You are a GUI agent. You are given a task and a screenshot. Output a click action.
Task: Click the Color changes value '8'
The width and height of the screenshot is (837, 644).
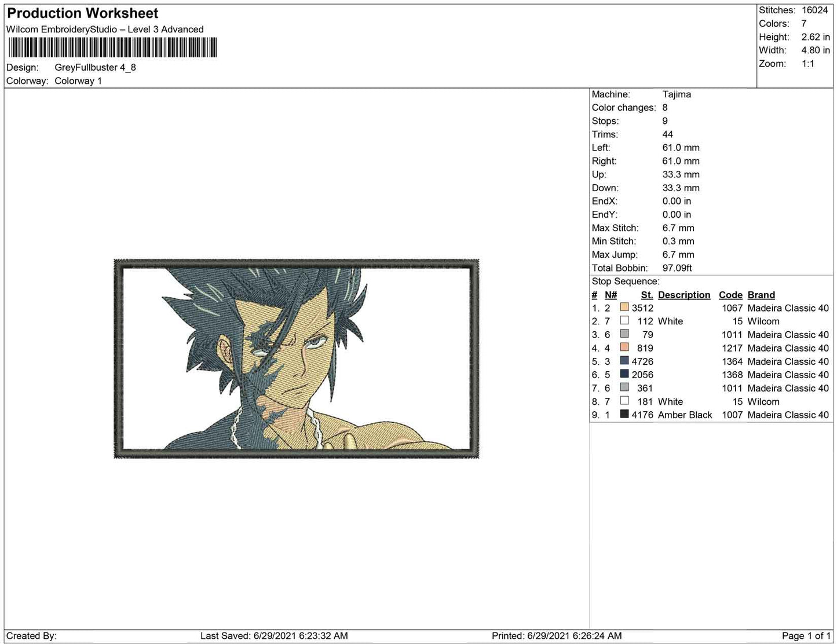[665, 108]
